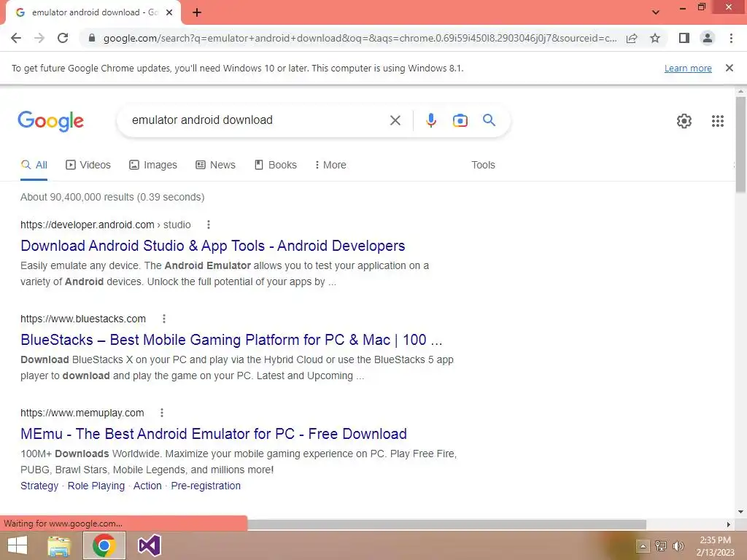The width and height of the screenshot is (747, 560).
Task: Open the Google apps grid
Action: 718,121
